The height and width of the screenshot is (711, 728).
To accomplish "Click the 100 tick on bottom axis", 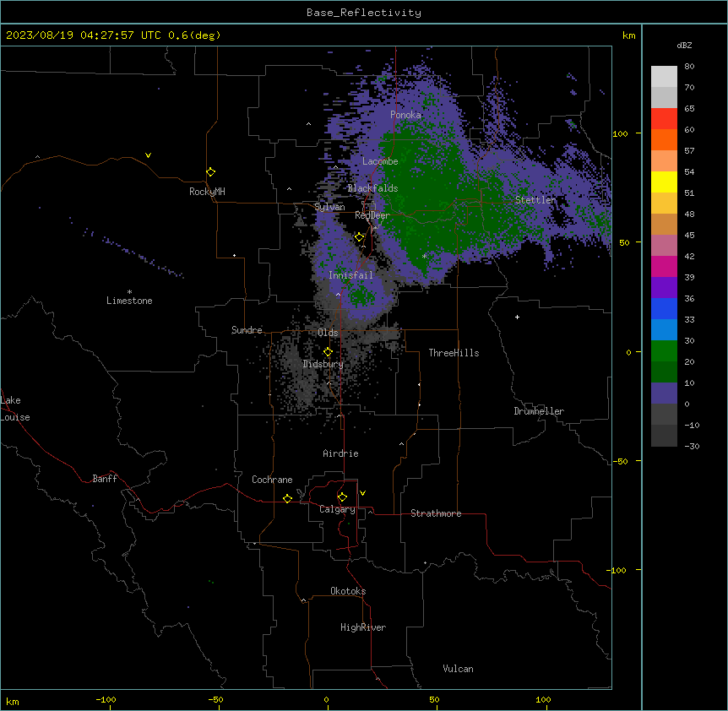I will [x=543, y=699].
